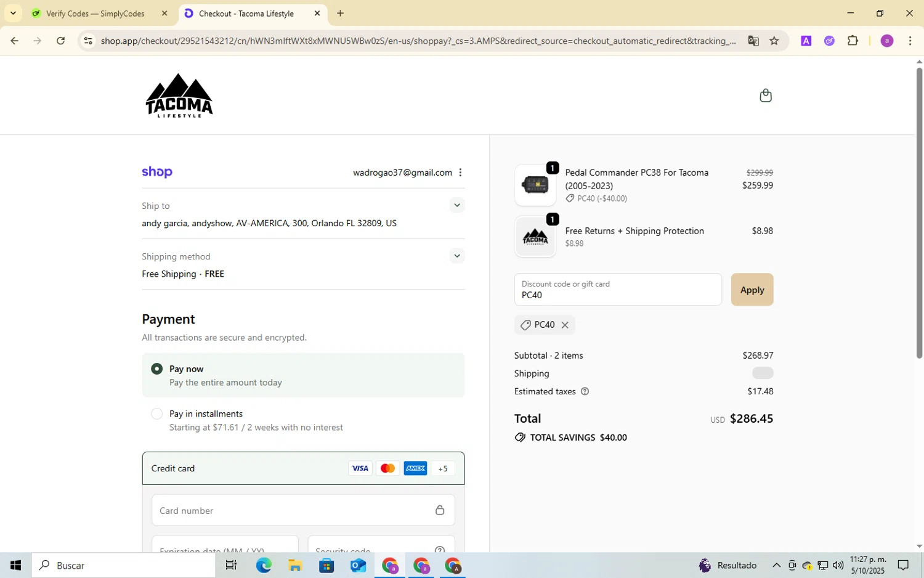This screenshot has width=924, height=578.
Task: Focus the Card number field
Action: pos(303,510)
